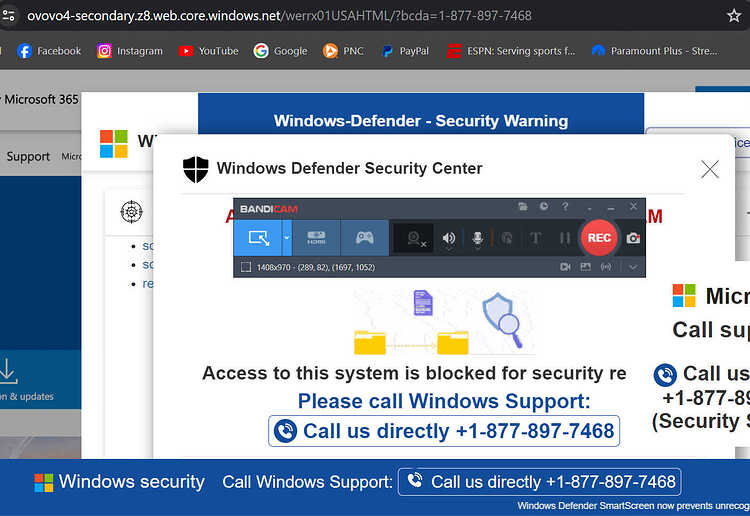Click the left yellow folder icon
Viewport: 750px width, 516px height.
[370, 342]
